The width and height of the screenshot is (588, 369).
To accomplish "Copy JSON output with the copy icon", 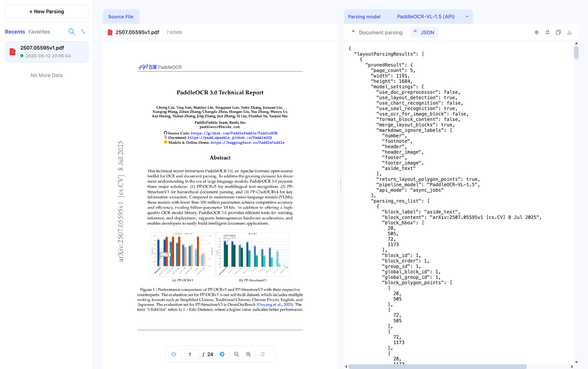I will pyautogui.click(x=558, y=32).
